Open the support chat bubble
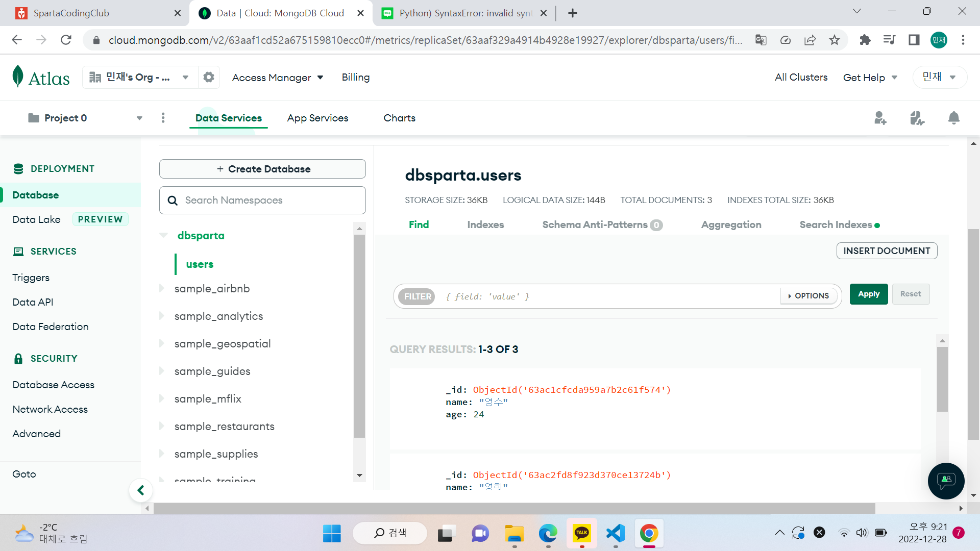 pos(946,481)
